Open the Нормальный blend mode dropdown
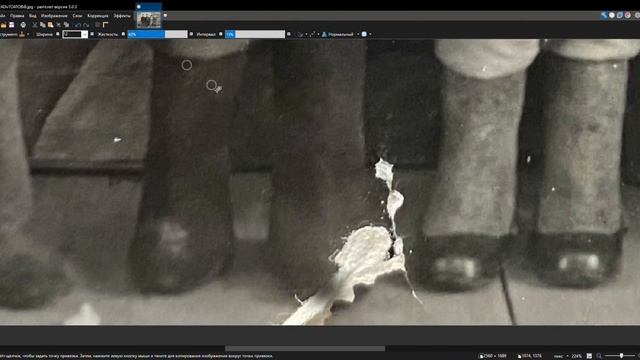This screenshot has width=640, height=360. (340, 34)
